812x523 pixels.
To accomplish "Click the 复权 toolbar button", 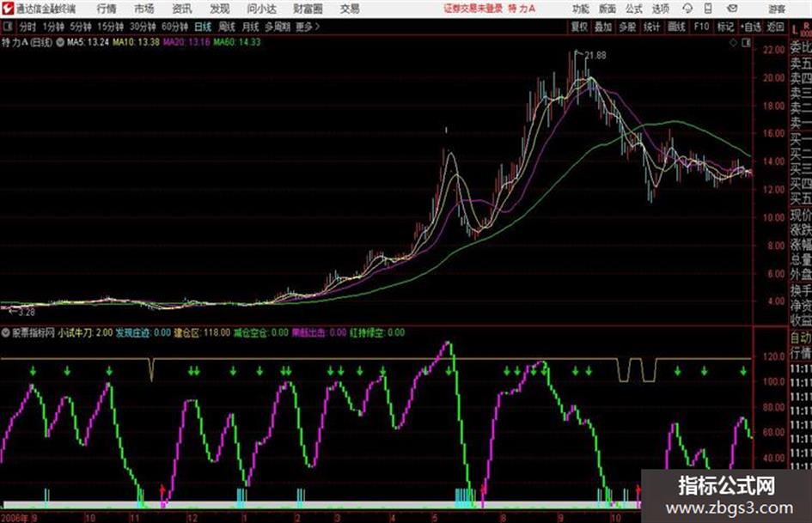I will point(579,27).
